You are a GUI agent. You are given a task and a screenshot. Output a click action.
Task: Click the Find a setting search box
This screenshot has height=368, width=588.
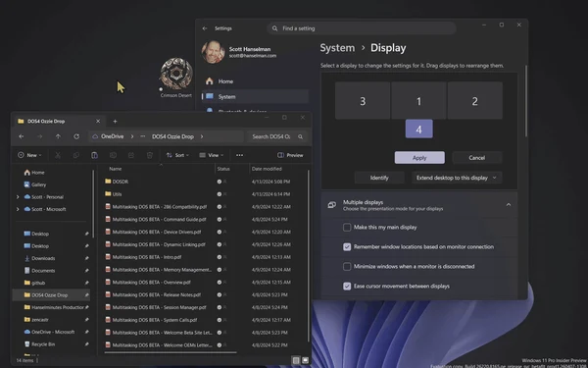[x=362, y=28]
